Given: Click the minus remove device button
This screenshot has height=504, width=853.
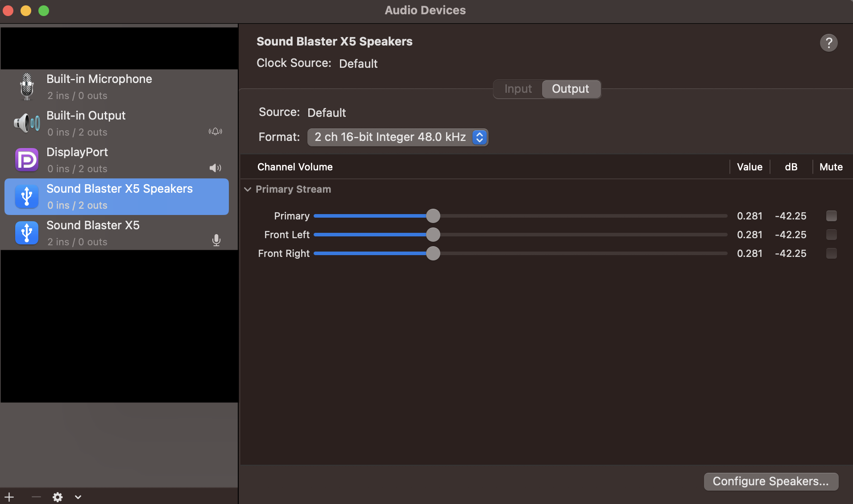Looking at the screenshot, I should click(36, 497).
